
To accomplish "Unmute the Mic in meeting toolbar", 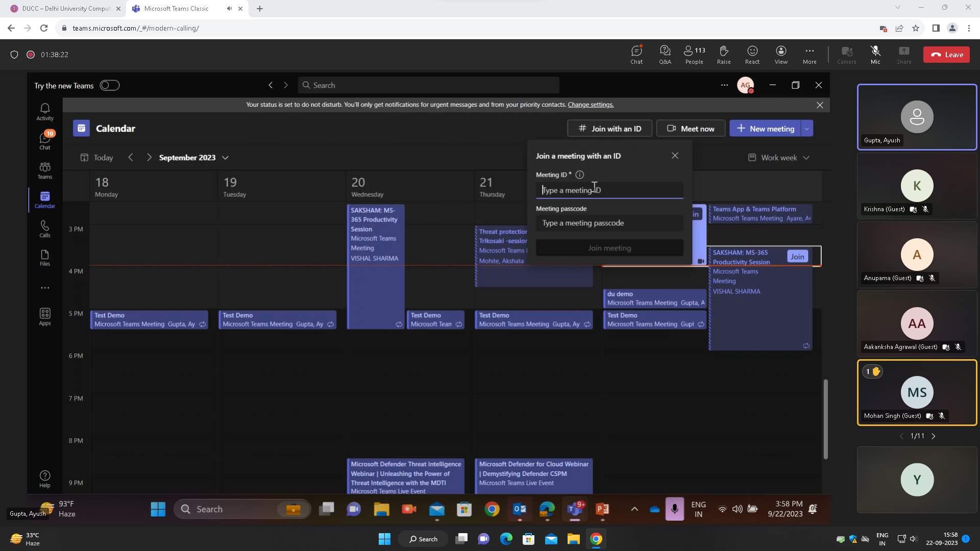I will (875, 55).
